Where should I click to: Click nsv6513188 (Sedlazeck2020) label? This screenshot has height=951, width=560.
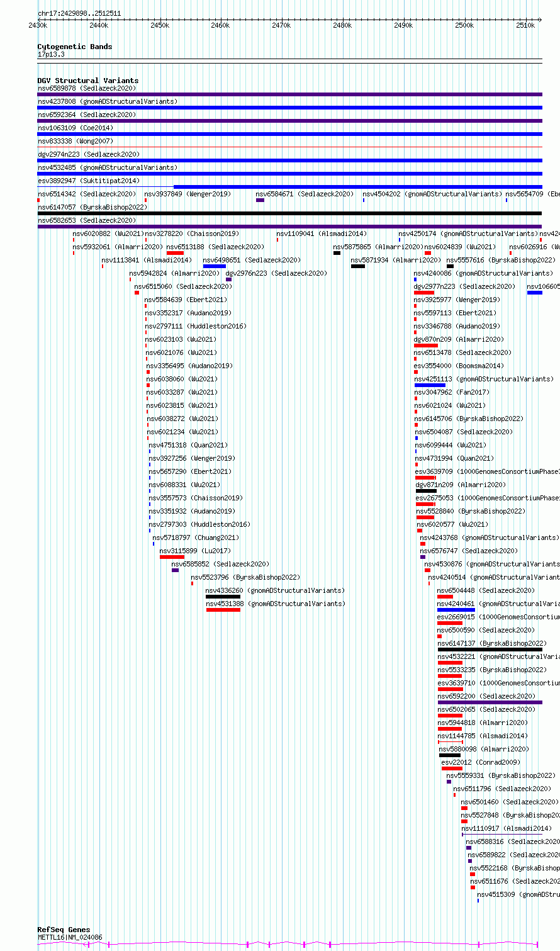point(216,247)
